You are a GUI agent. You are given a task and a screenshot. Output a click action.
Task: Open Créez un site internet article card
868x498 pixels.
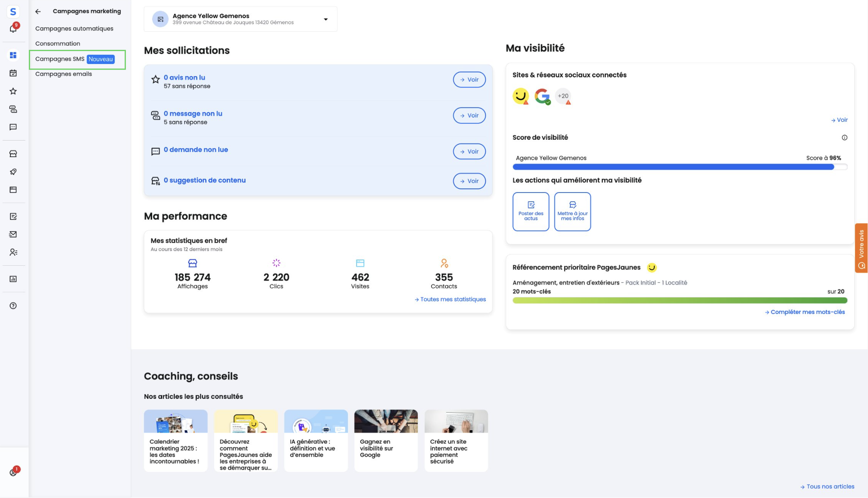pos(456,441)
